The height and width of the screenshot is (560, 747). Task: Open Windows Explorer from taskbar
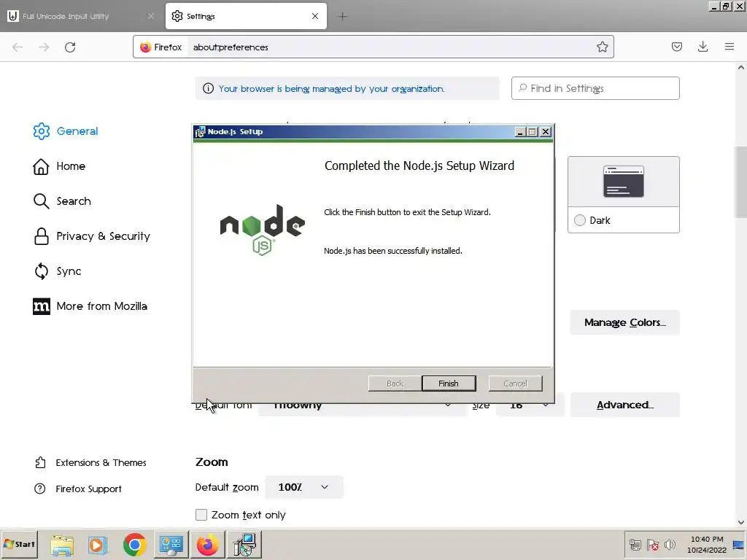pyautogui.click(x=62, y=545)
